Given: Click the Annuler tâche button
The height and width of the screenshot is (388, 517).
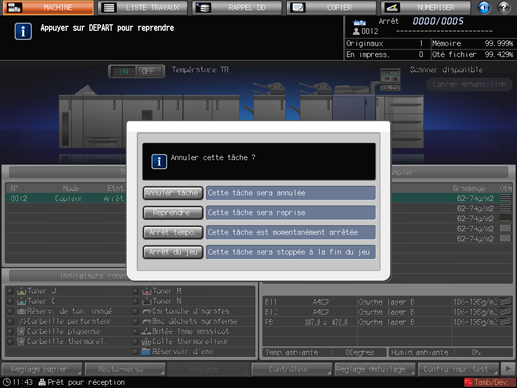Looking at the screenshot, I should pyautogui.click(x=173, y=193).
